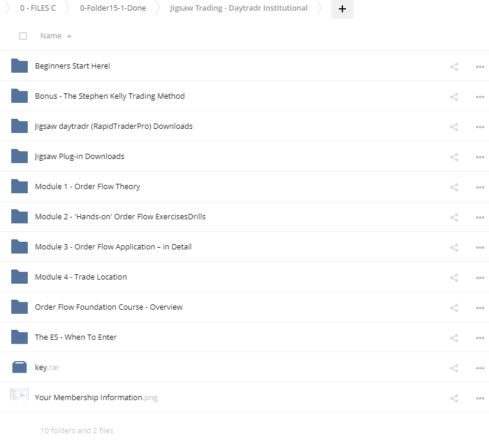Go to the 0-Folder15-1-Done breadcrumb
Screen dimensions: 489x448
tap(113, 8)
